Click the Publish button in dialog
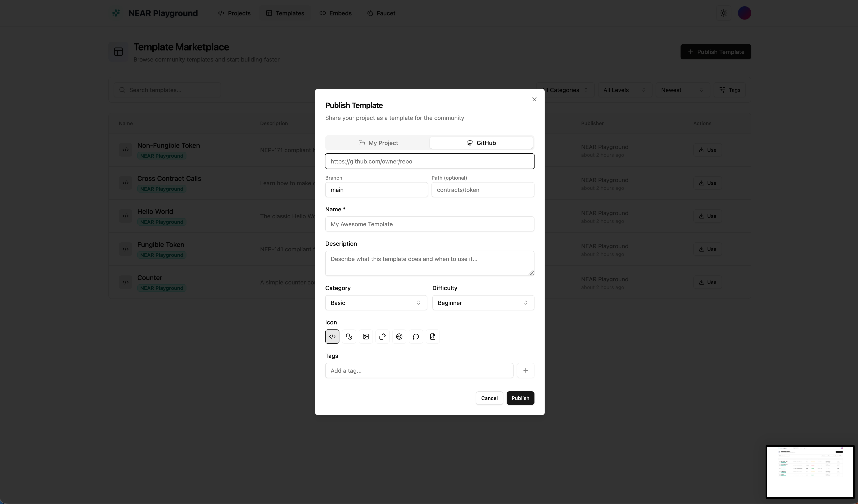The height and width of the screenshot is (504, 858). [x=520, y=398]
